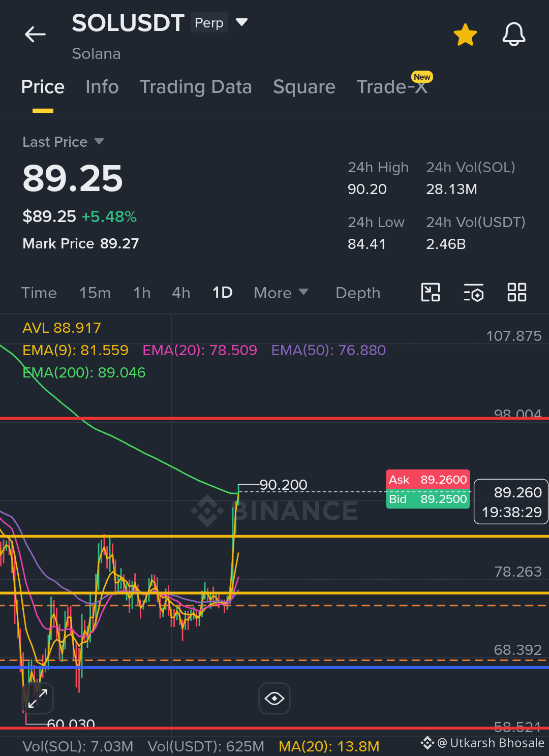Select the EMA(9): 81.559 indicator label
This screenshot has width=549, height=756.
tap(75, 351)
